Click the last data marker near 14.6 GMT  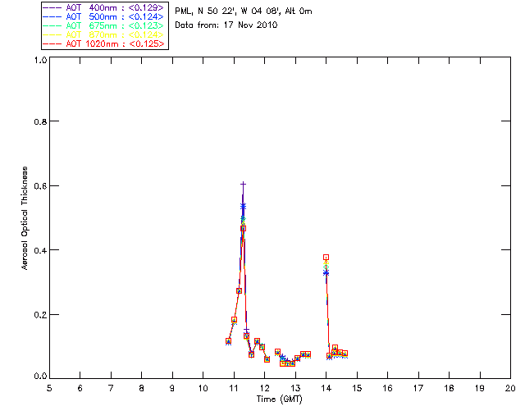pos(345,354)
